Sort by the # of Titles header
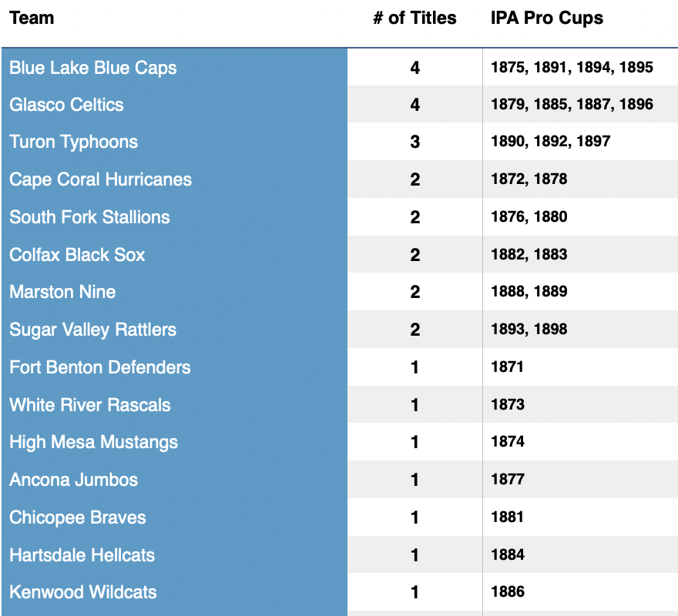 point(415,18)
